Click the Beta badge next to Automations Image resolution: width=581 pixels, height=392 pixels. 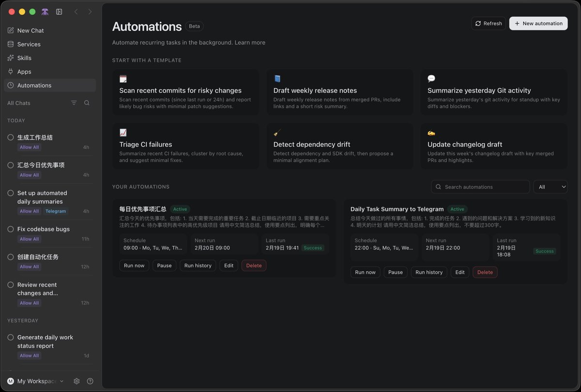coord(194,26)
